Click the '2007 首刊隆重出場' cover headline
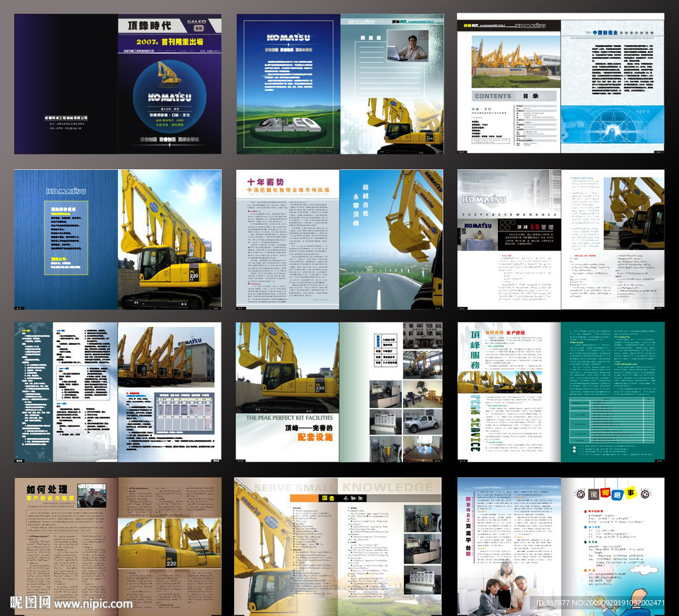Viewport: 679px width, 616px height. pos(170,42)
